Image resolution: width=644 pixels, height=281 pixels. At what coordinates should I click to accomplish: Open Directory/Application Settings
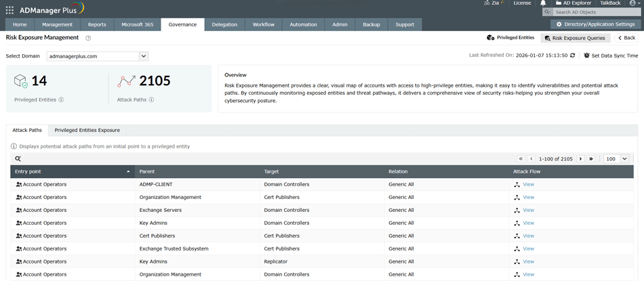click(595, 24)
